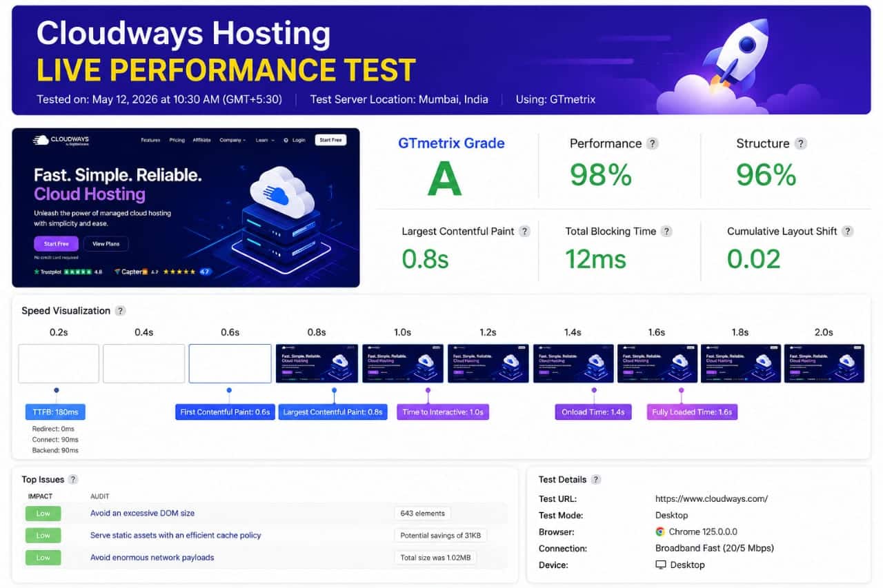883x588 pixels.
Task: Open the Cumulative Layout Shift help icon
Action: 848,231
